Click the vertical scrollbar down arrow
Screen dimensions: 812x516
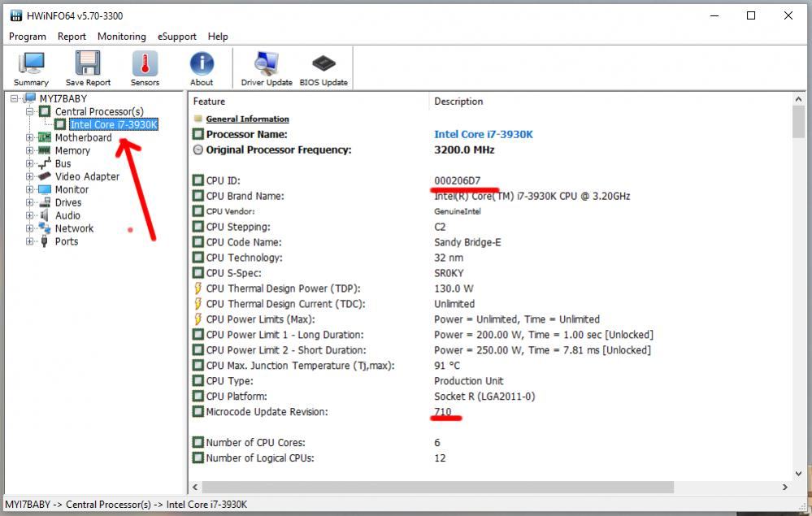[x=798, y=473]
